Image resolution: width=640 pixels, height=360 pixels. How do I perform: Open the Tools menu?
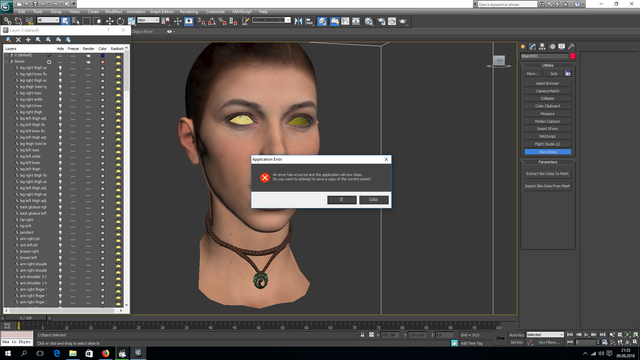[x=38, y=11]
